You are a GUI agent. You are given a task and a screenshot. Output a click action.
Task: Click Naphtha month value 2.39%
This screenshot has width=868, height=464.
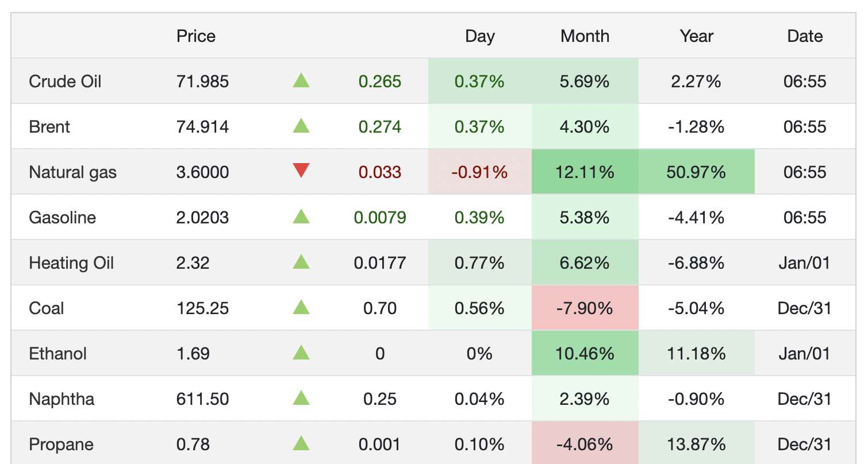coord(585,399)
